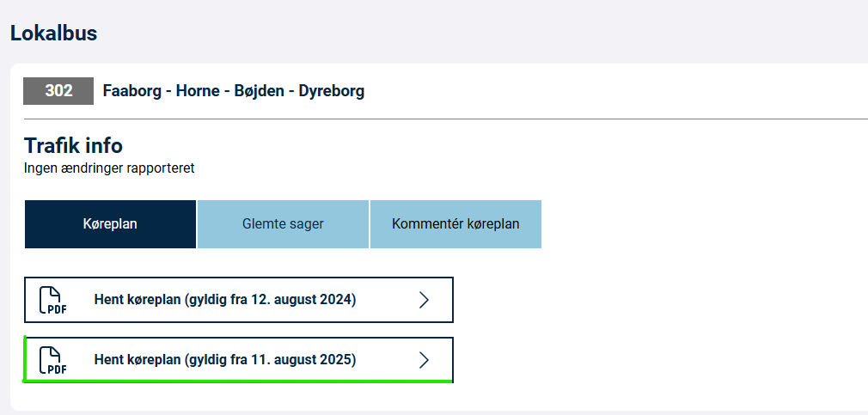Screen dimensions: 868x415
Task: Open the Kommentér køreplan tab
Action: pos(455,224)
